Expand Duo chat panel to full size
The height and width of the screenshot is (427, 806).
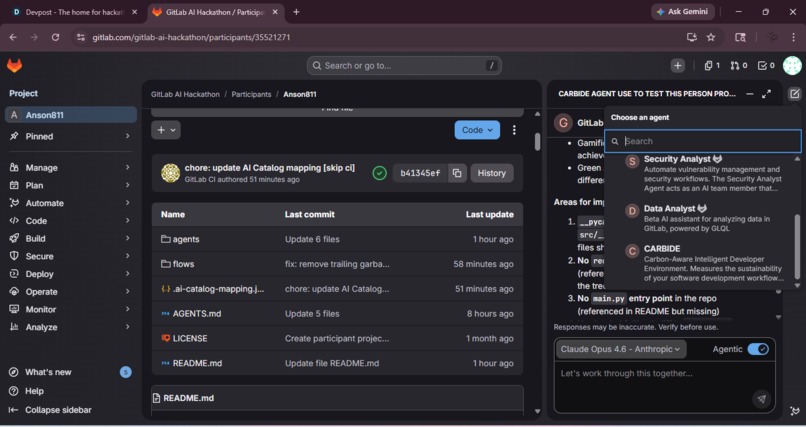click(766, 94)
